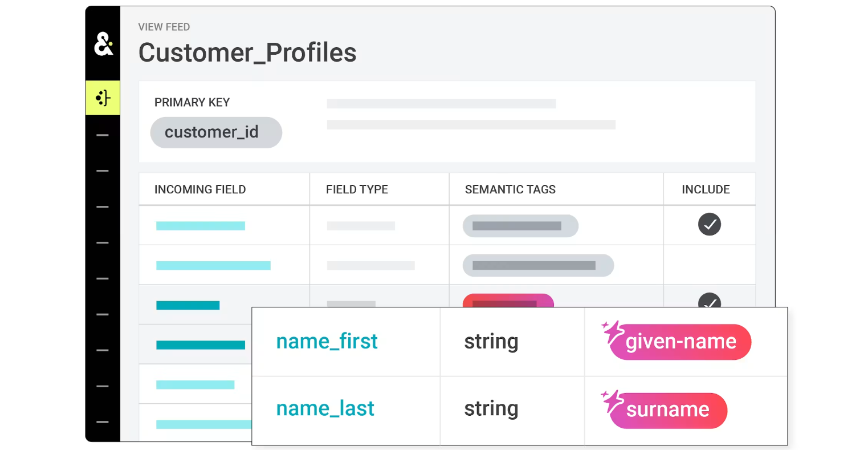
Task: Toggle the include checkmark in first row
Action: (710, 224)
